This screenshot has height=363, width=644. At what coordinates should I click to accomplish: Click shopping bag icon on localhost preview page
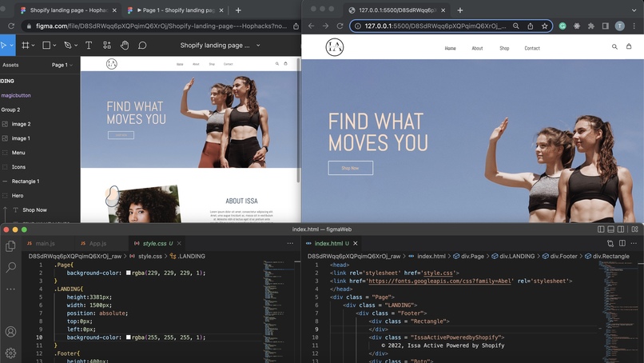pyautogui.click(x=629, y=46)
